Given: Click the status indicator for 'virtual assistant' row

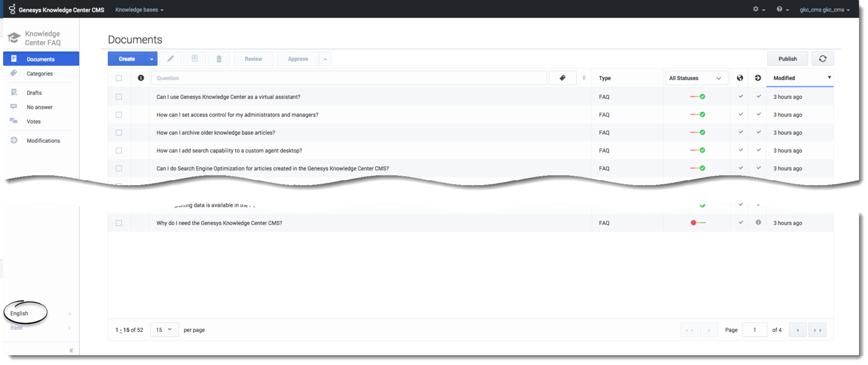Looking at the screenshot, I should (698, 97).
